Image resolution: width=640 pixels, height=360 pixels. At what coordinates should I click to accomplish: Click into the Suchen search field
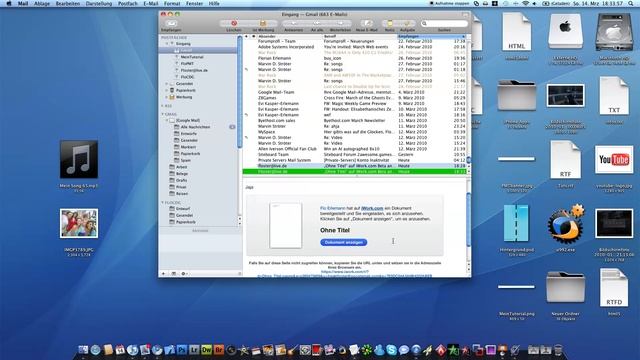tap(445, 24)
